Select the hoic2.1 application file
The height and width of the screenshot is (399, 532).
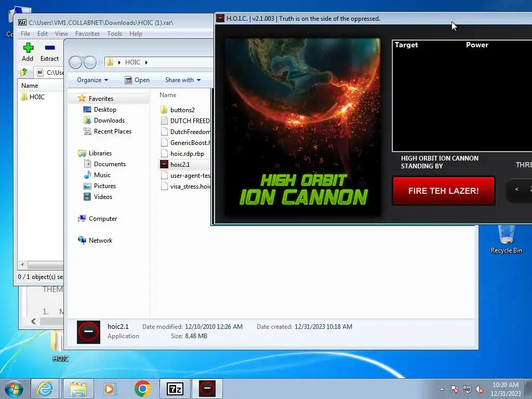click(x=180, y=165)
